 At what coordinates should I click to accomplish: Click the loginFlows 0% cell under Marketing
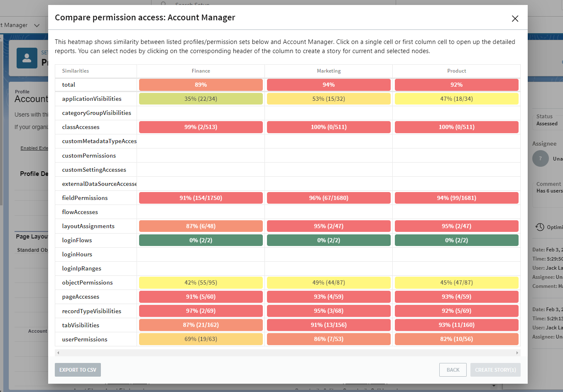coord(328,240)
